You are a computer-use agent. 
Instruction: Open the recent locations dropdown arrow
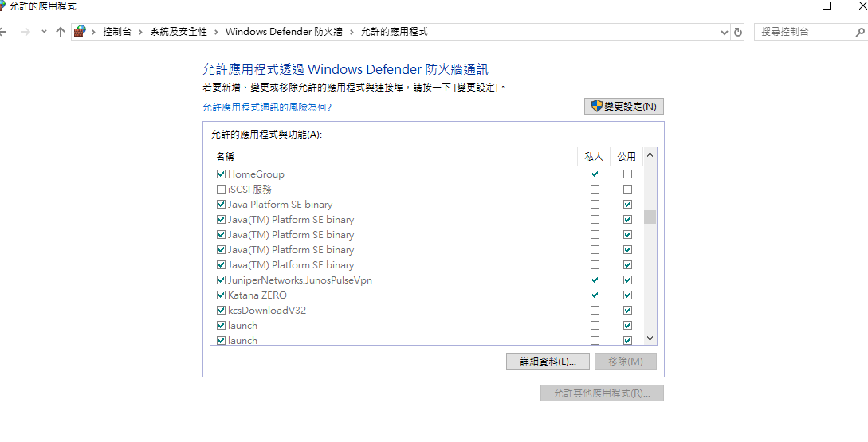pyautogui.click(x=44, y=32)
